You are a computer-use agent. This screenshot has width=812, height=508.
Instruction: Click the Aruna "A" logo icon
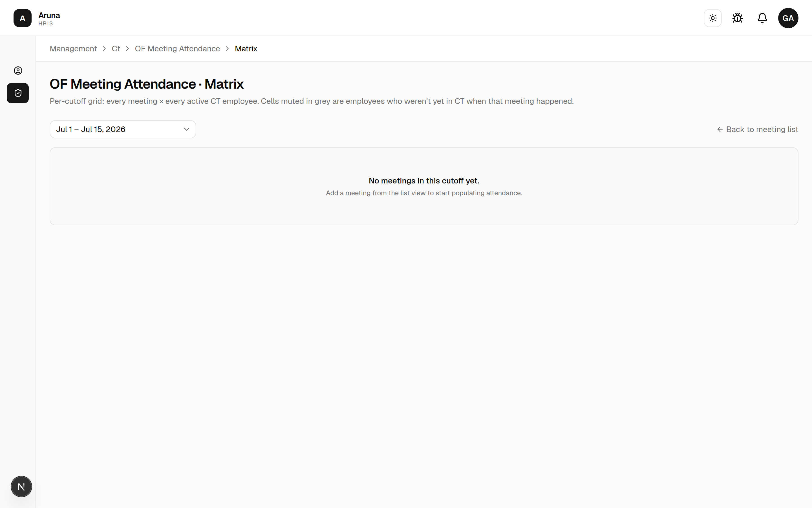point(23,18)
